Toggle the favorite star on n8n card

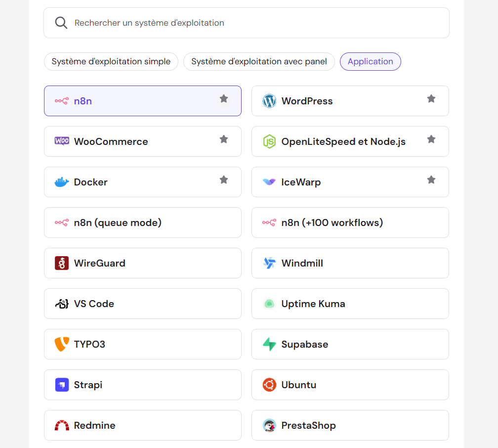coord(224,99)
